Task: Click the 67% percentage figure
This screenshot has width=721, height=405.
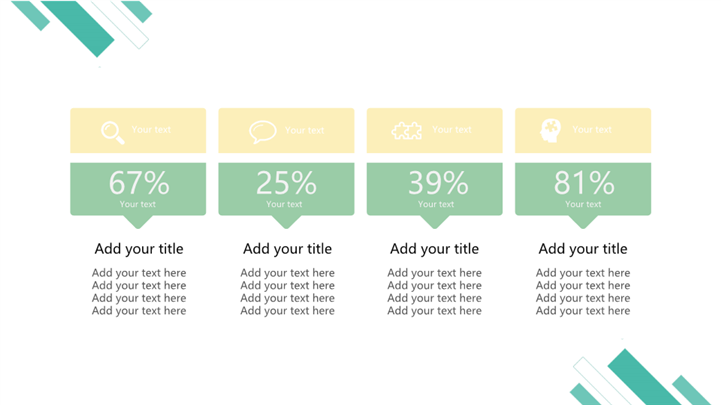Action: tap(139, 183)
